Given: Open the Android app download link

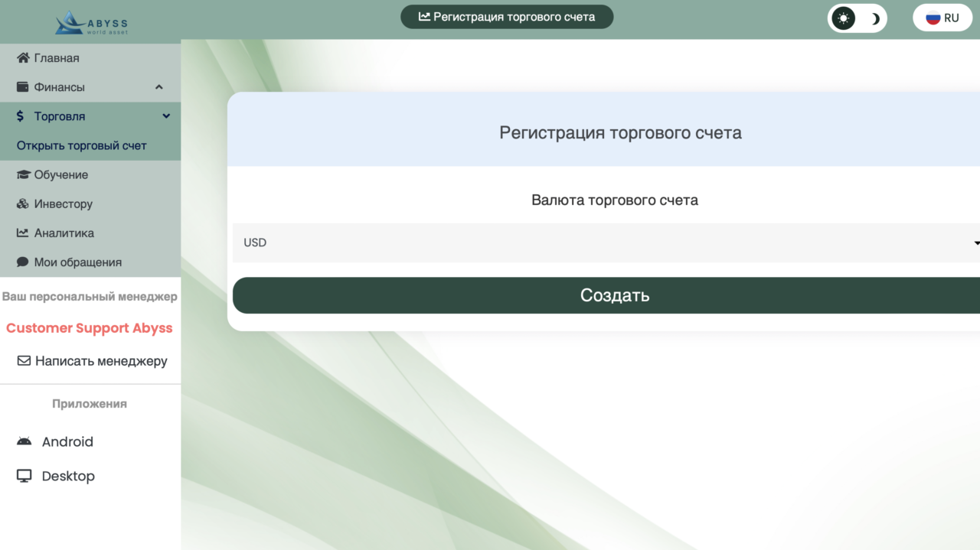Looking at the screenshot, I should pos(55,441).
